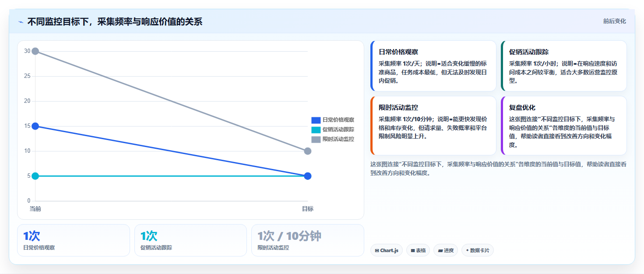Select gray data point at value 30
The image size is (644, 274).
[x=35, y=51]
